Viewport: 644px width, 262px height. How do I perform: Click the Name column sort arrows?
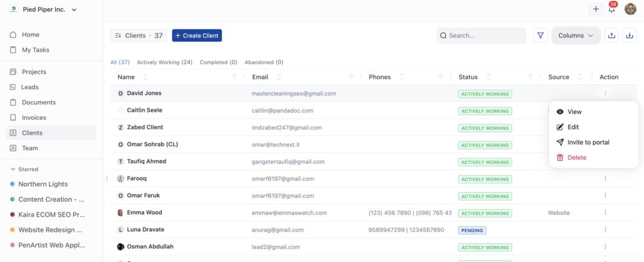[x=146, y=77]
